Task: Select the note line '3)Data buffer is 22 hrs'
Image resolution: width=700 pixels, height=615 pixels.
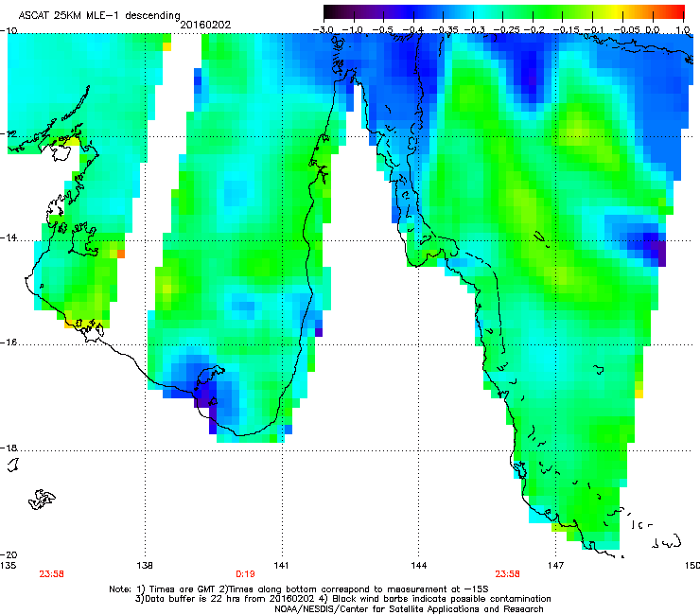Action: click(x=342, y=599)
